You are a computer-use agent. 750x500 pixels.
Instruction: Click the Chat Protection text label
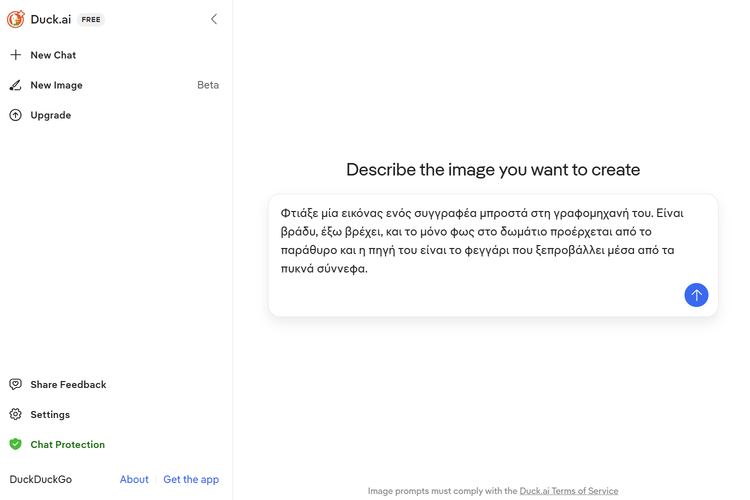click(x=67, y=444)
